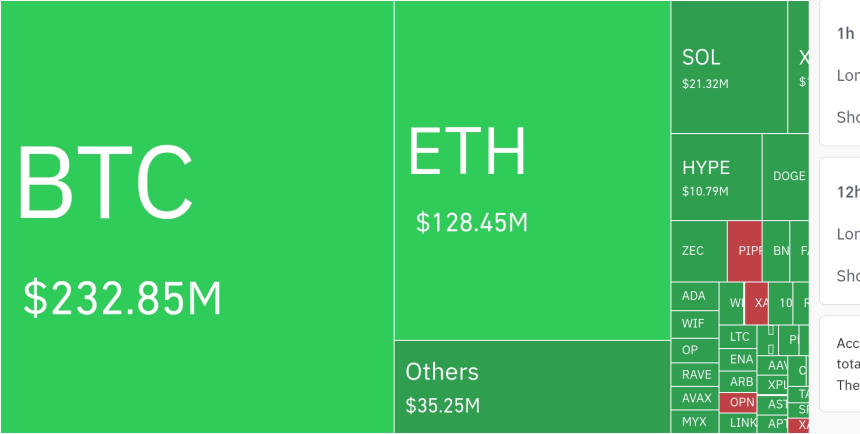Select the ARB tile
Screen dimensions: 860x434
[x=741, y=381]
